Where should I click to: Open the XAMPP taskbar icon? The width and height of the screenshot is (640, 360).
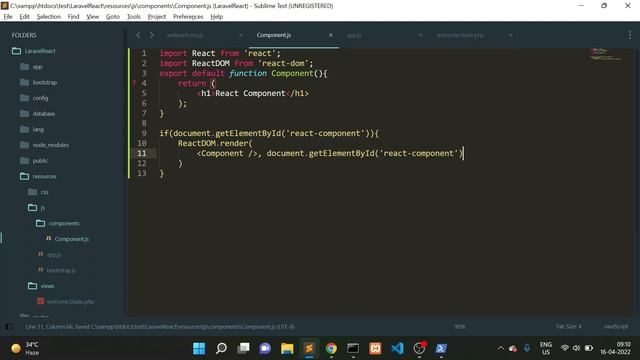coord(375,349)
